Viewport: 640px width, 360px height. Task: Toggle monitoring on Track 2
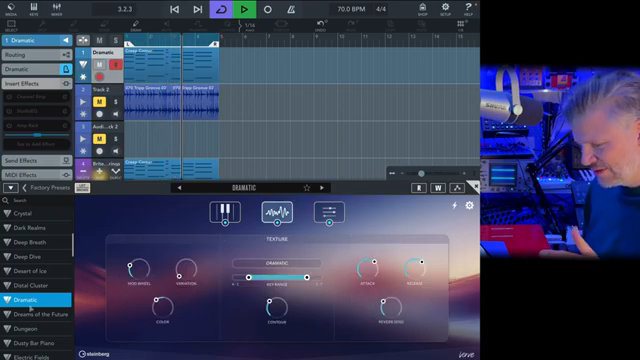pos(116,114)
